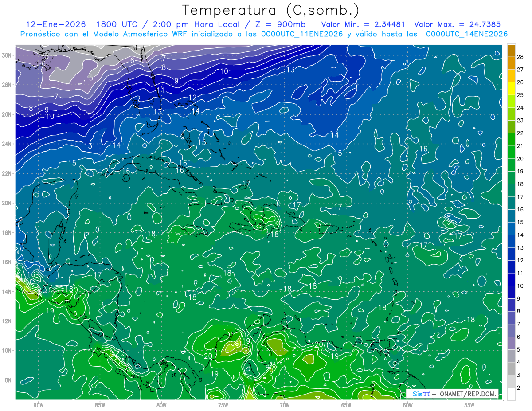Click the '85W' longitude axis label
The height and width of the screenshot is (411, 532).
tap(100, 405)
